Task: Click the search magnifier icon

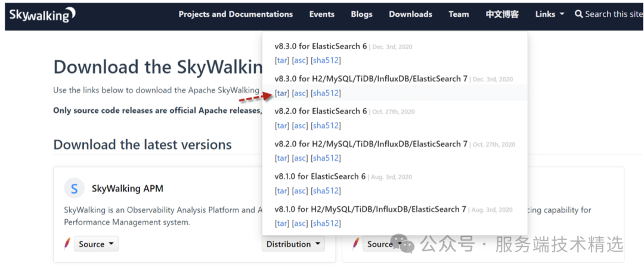Action: 578,14
